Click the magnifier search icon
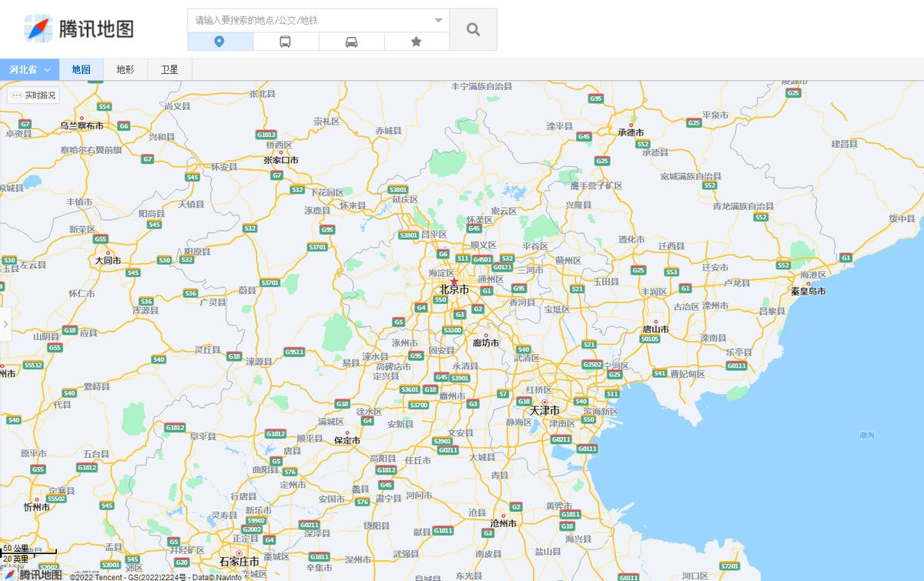The width and height of the screenshot is (924, 581). pos(473,28)
